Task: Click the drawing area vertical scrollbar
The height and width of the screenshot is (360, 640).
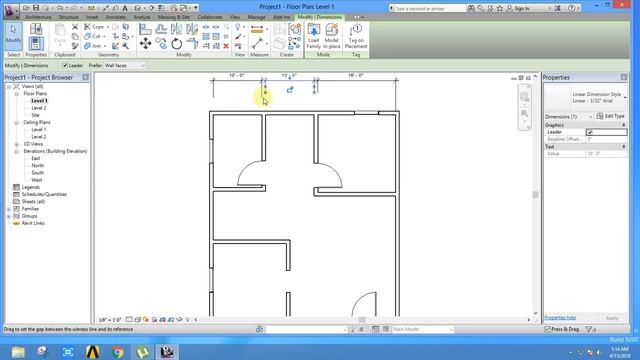Action: tap(535, 195)
